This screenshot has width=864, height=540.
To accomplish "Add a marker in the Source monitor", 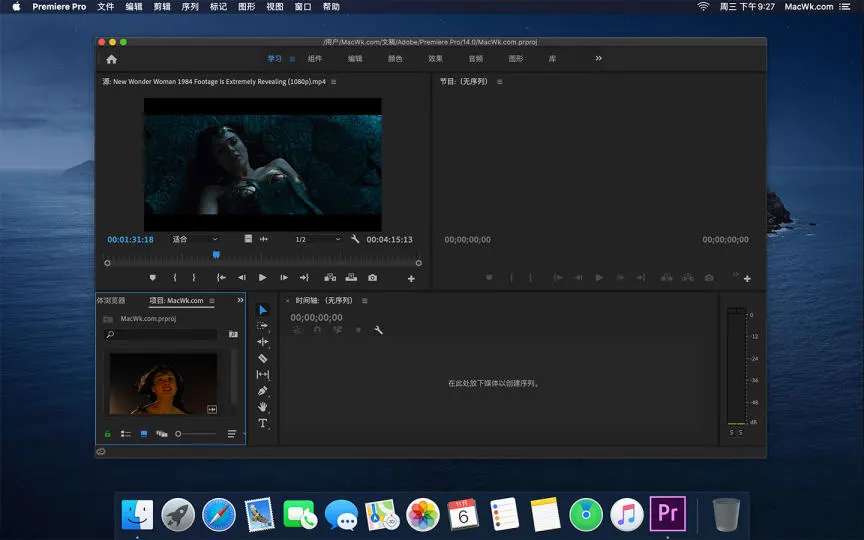I will [153, 278].
